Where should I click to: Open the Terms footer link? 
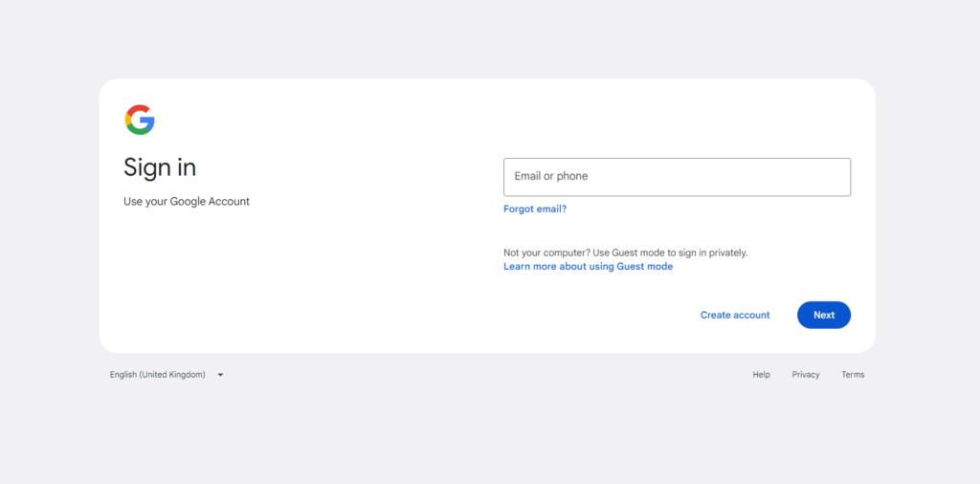(853, 375)
